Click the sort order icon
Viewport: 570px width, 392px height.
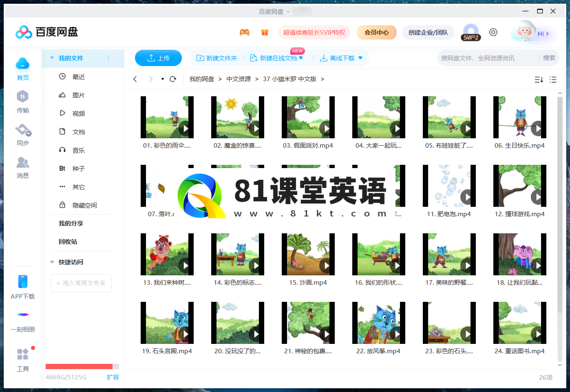click(539, 80)
